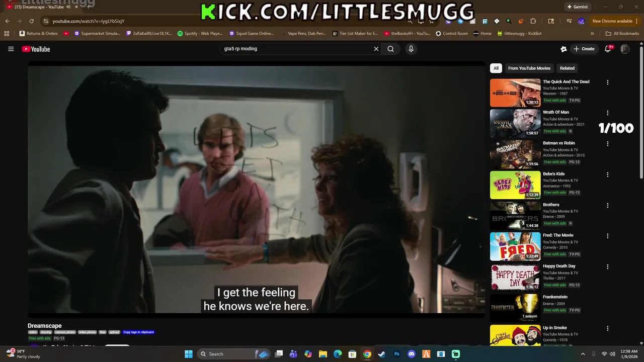The image size is (644, 362).
Task: Submit search with magnifying glass button
Action: 390,49
